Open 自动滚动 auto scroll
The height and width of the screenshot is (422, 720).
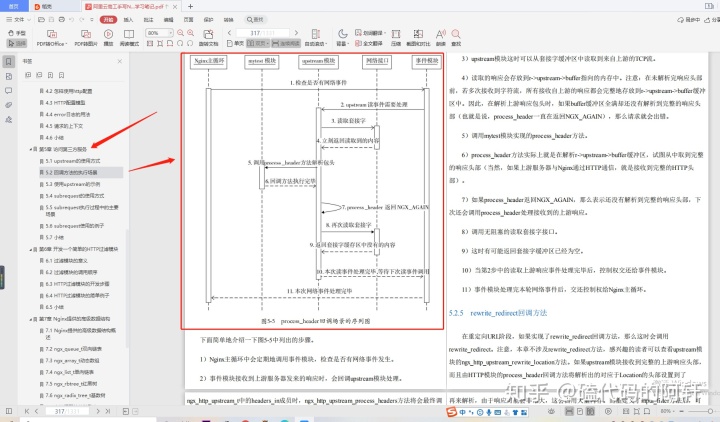pos(315,38)
